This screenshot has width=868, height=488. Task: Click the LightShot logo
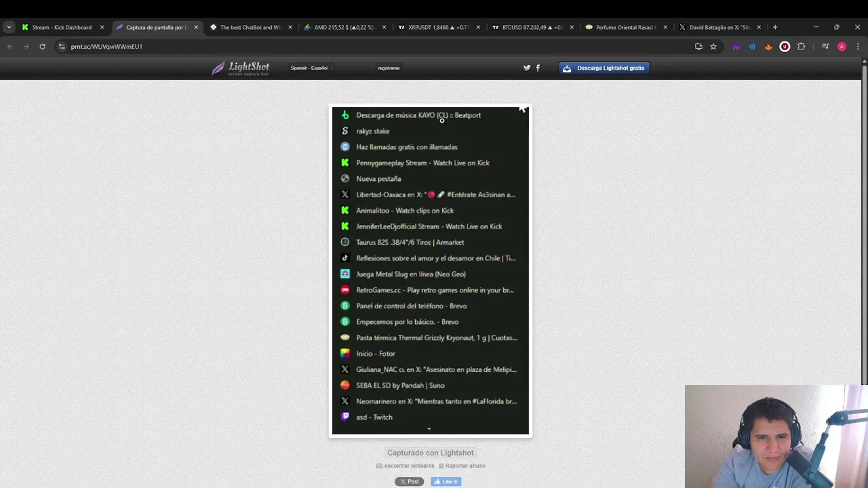(241, 68)
